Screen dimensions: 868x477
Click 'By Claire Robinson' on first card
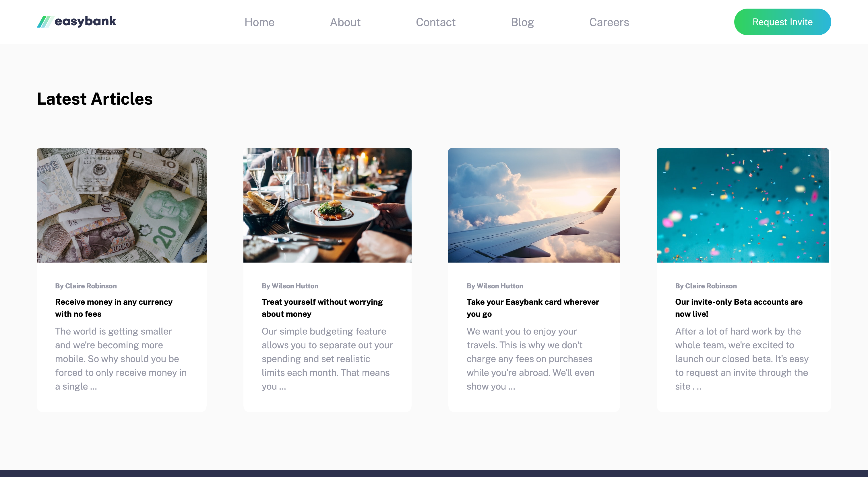[86, 286]
